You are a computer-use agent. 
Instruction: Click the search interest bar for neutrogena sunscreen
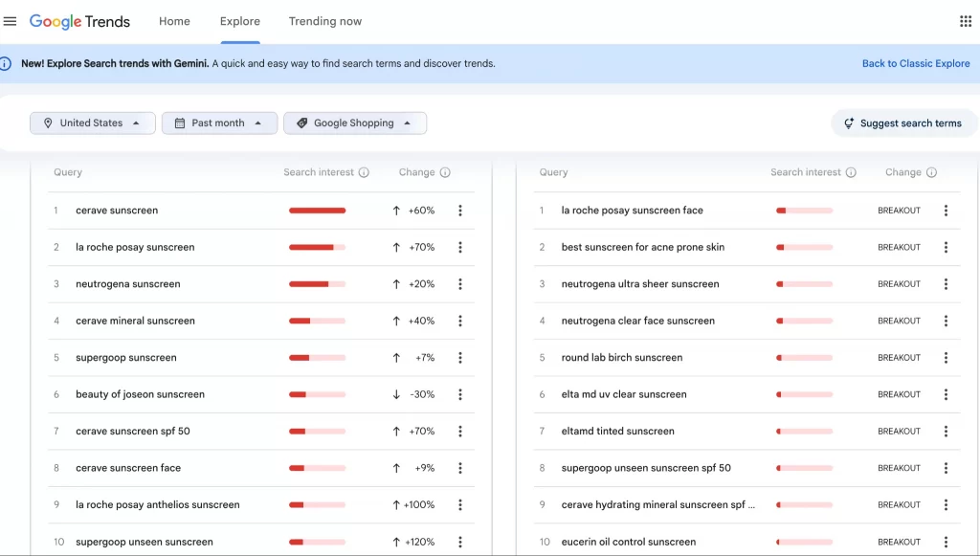(x=317, y=284)
